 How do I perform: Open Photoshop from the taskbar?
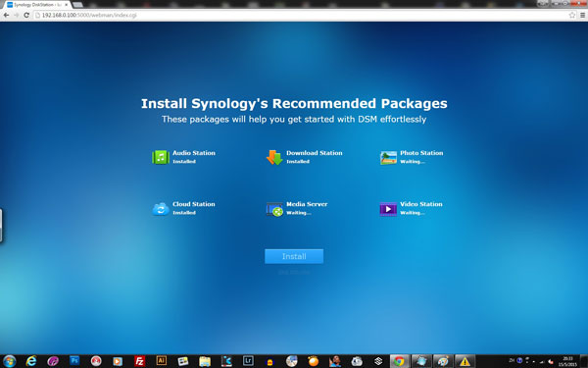coord(74,361)
